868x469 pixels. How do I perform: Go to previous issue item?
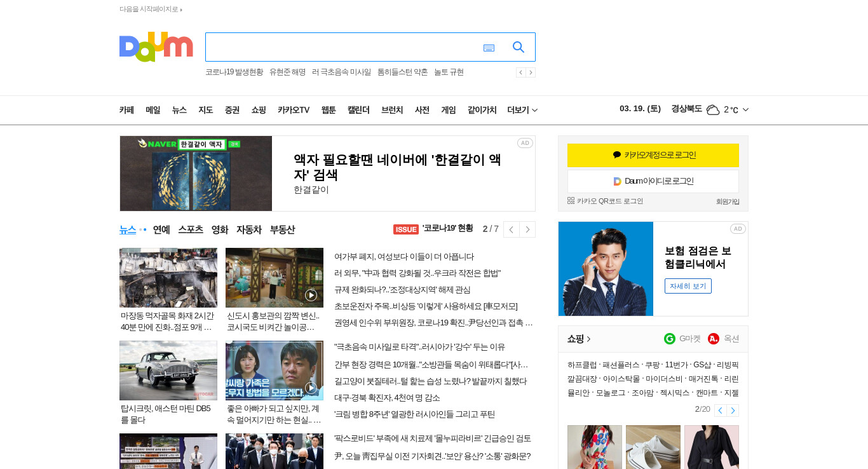(x=511, y=229)
